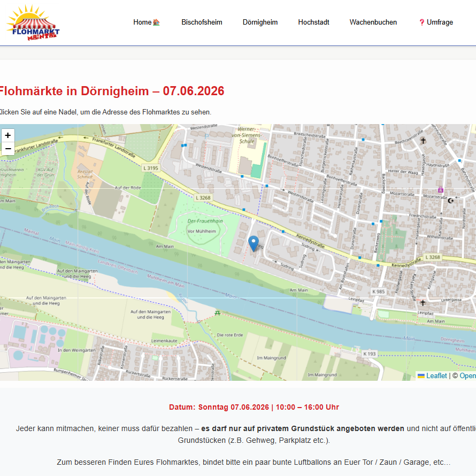This screenshot has height=476, width=476.
Task: Open the Home menu item
Action: [x=147, y=22]
